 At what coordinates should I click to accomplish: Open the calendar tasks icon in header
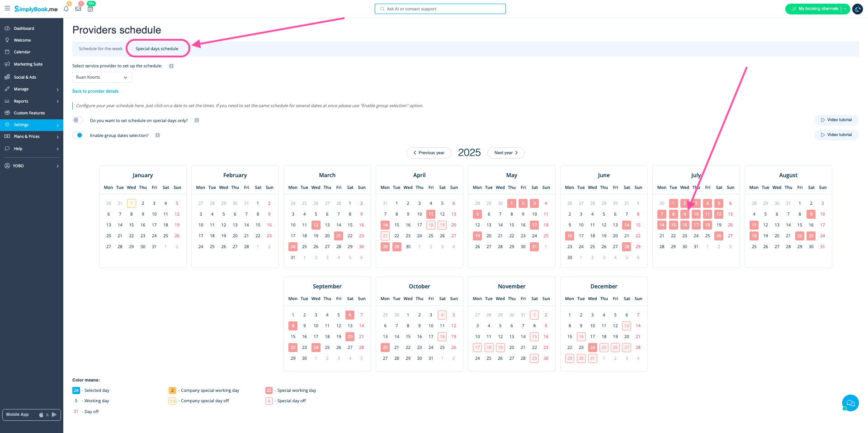(90, 9)
